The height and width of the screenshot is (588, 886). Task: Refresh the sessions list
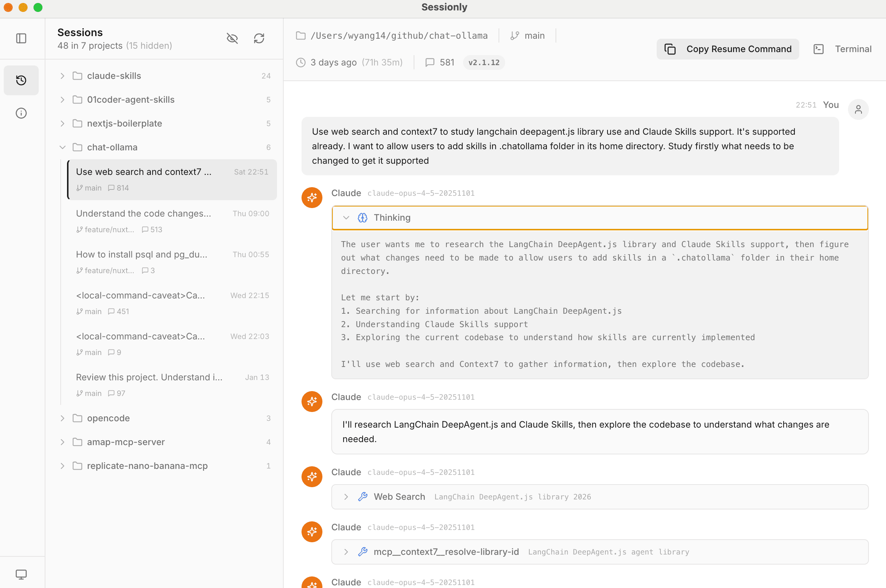[259, 38]
